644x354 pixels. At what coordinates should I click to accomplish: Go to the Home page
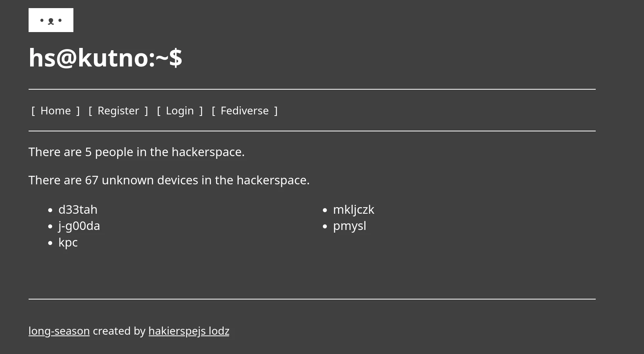[56, 111]
